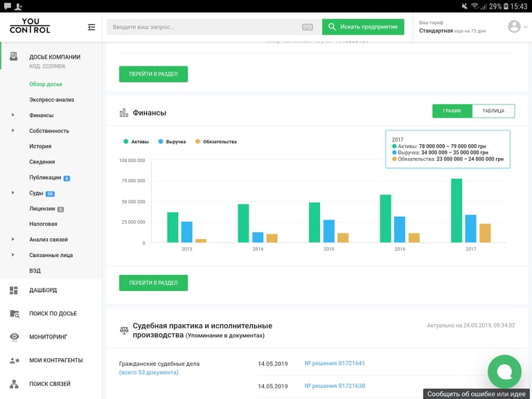532x399 pixels.
Task: Open the YouControl logo home link
Action: coord(30,26)
